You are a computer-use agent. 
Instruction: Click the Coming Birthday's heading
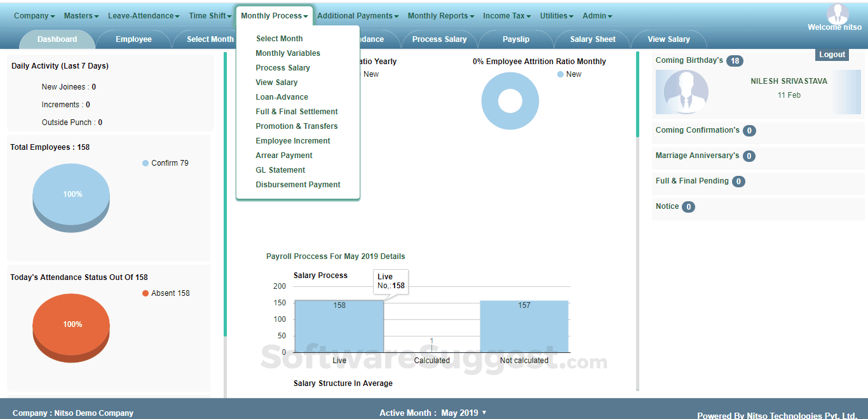(689, 60)
